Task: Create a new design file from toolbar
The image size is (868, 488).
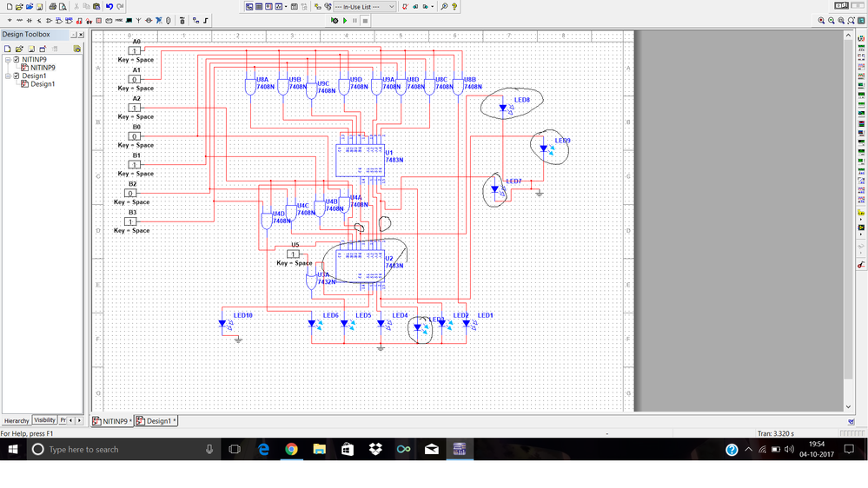Action: point(10,7)
